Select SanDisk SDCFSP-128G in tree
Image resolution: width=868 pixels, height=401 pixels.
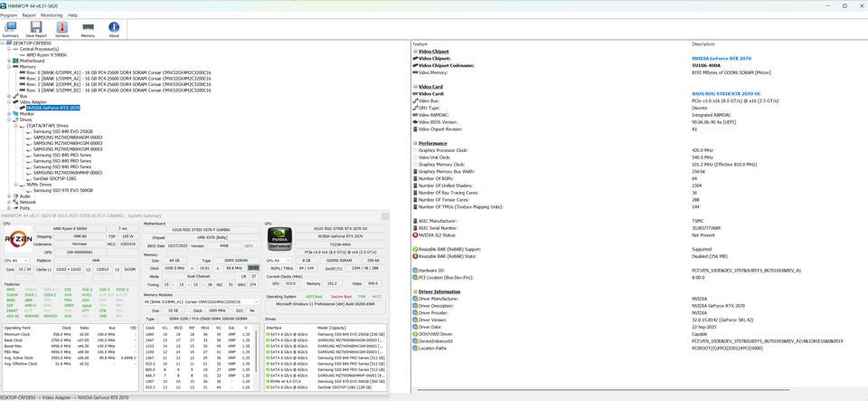coord(57,178)
